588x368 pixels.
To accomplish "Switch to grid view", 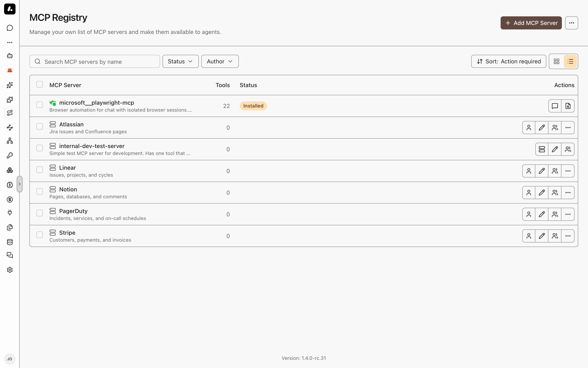I will point(556,61).
